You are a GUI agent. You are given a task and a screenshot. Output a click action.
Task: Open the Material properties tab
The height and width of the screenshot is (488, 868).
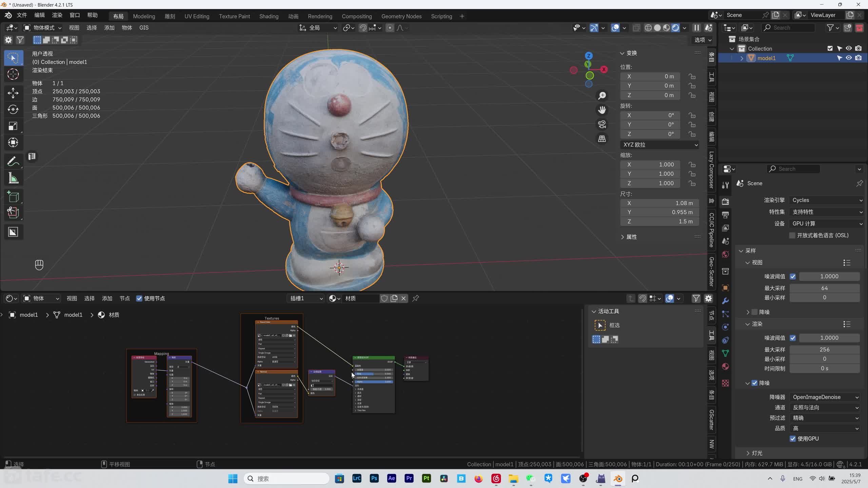726,366
